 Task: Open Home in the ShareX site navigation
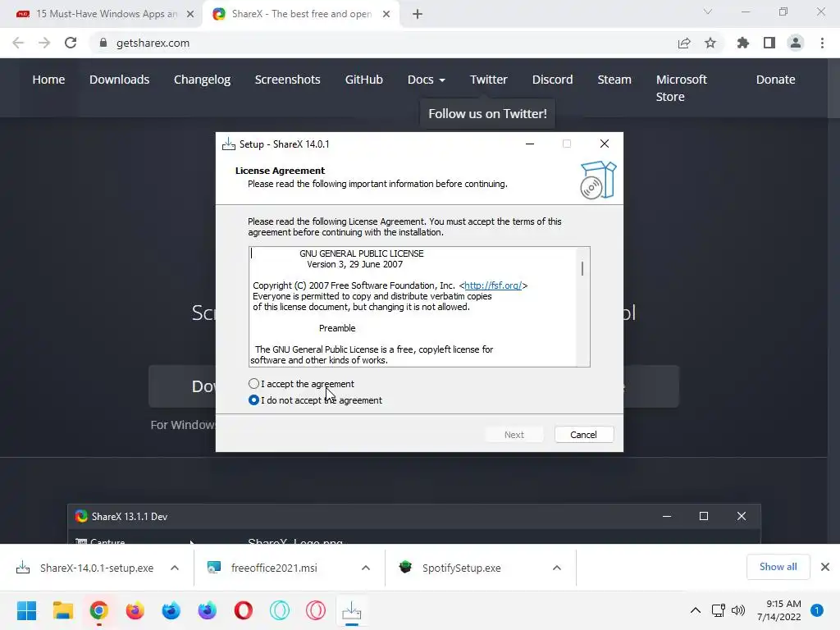(x=48, y=80)
